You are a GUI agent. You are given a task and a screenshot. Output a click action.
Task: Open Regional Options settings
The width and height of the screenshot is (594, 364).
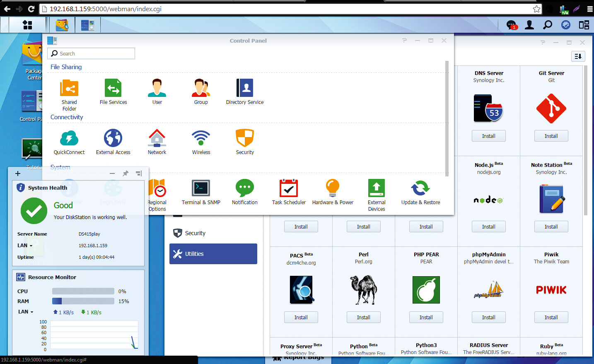pyautogui.click(x=157, y=188)
